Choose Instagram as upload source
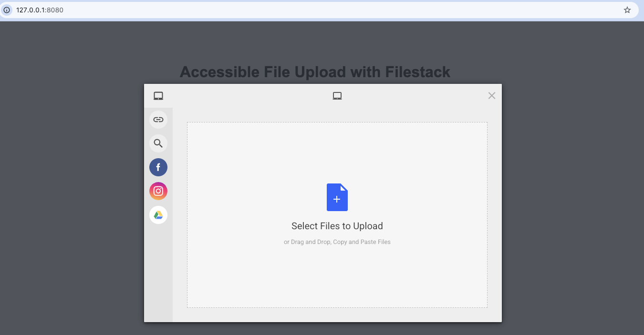This screenshot has height=335, width=644. 158,191
